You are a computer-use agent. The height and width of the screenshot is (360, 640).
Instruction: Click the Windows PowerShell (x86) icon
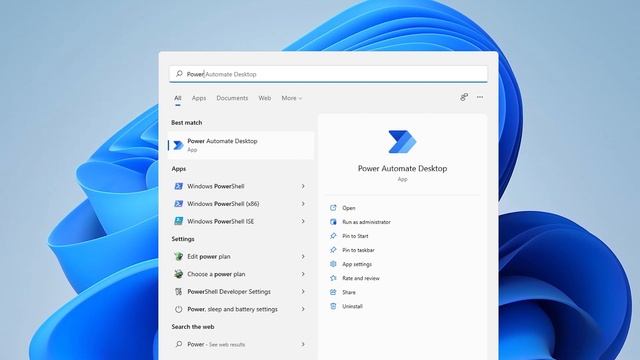coord(178,204)
